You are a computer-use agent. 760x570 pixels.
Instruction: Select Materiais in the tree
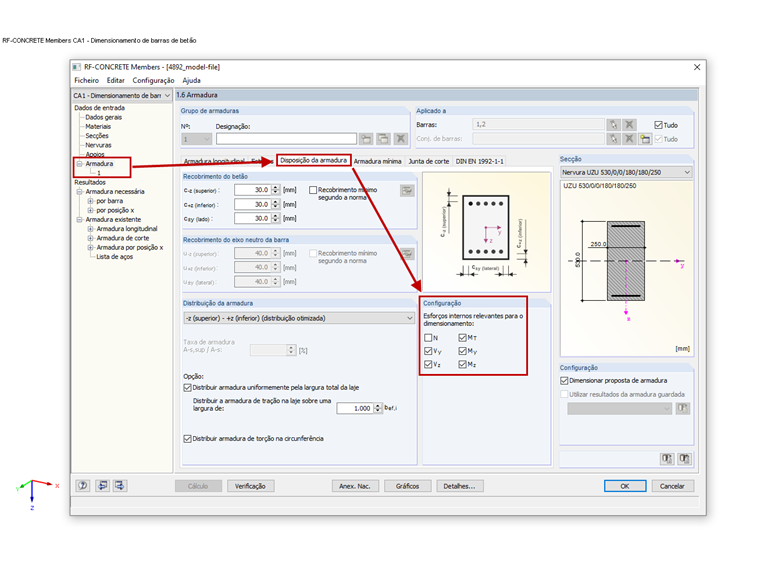98,127
